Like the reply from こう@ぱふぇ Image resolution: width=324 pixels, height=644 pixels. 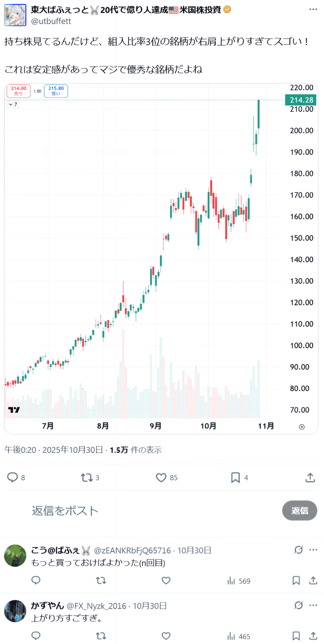(x=166, y=580)
